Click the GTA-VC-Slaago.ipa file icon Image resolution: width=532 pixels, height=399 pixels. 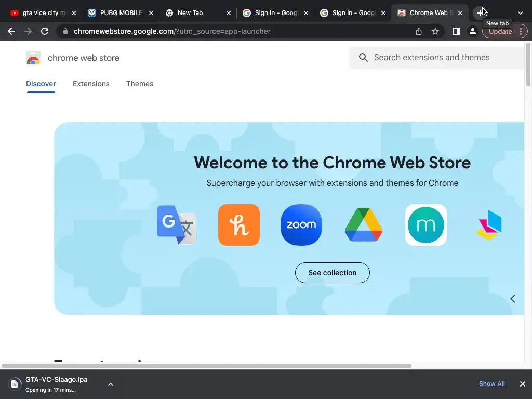tap(15, 384)
